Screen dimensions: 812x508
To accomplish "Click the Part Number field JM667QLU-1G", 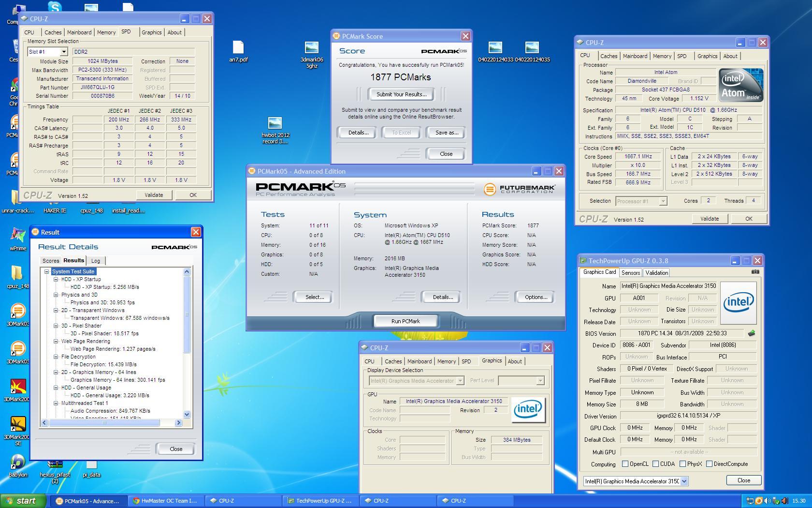I will (102, 88).
